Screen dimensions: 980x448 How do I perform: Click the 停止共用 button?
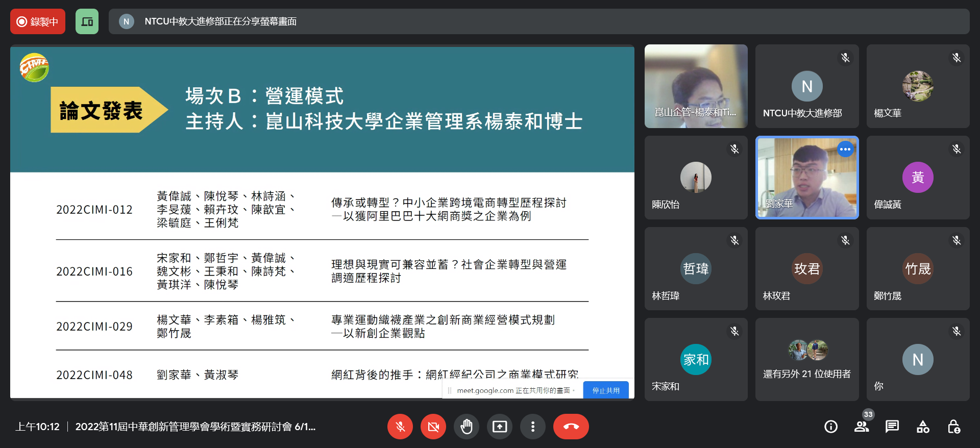tap(606, 390)
